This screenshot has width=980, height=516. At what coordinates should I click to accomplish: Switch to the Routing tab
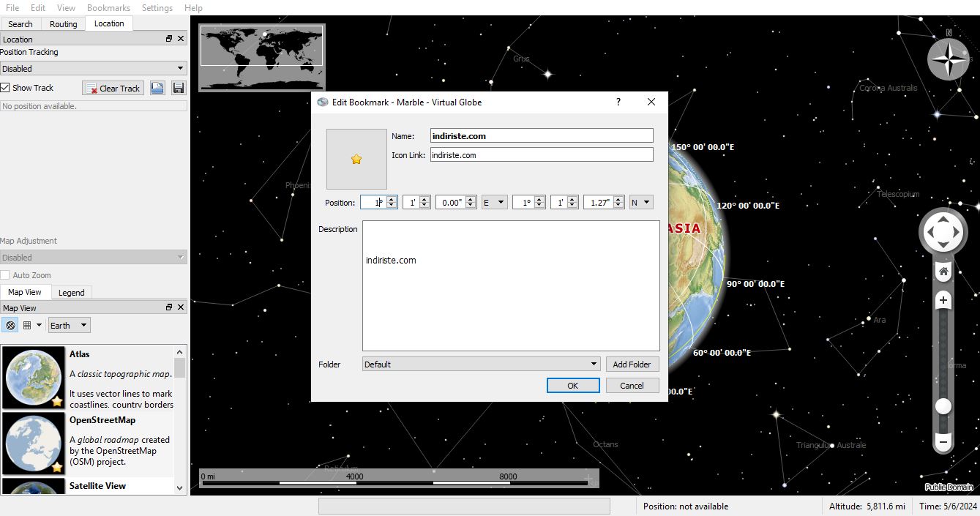coord(63,24)
